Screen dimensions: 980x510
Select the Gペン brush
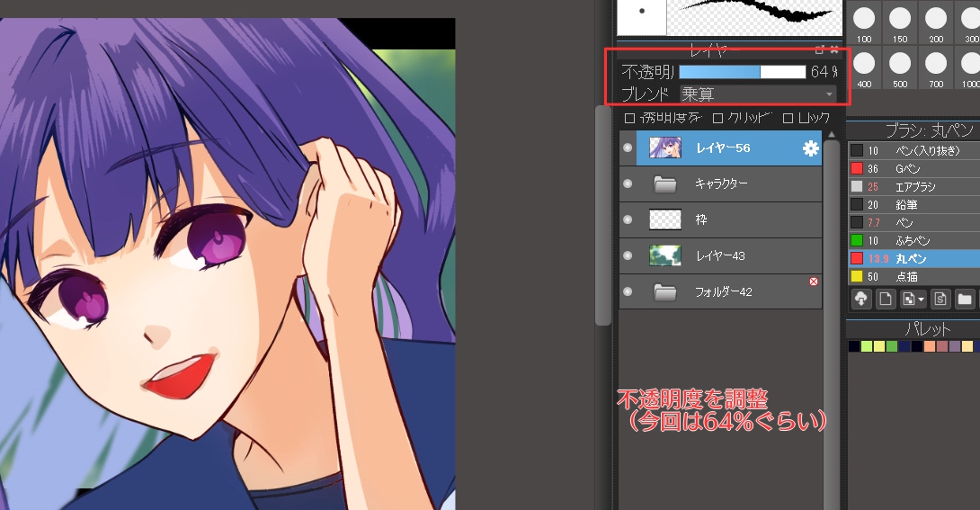pyautogui.click(x=913, y=169)
